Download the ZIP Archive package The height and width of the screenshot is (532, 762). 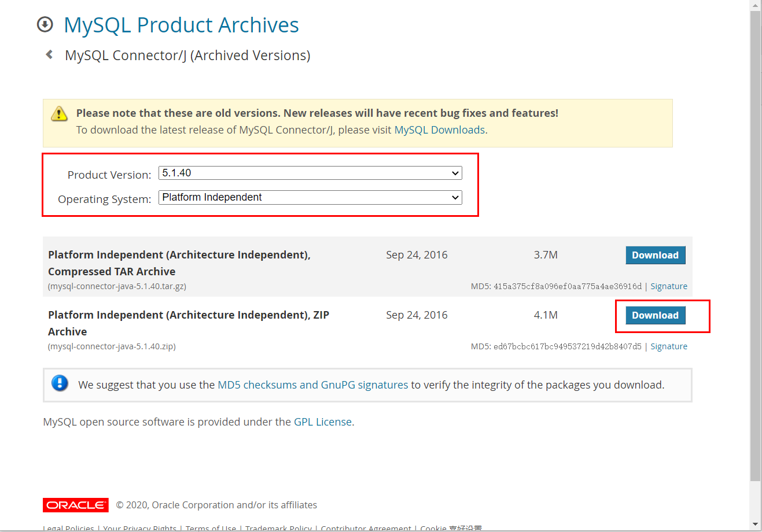tap(656, 315)
